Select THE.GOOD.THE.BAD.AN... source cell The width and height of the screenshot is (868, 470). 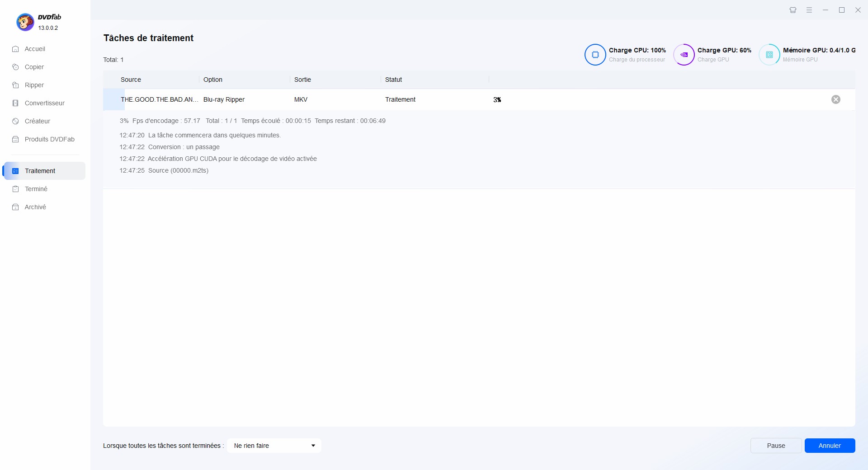point(160,99)
